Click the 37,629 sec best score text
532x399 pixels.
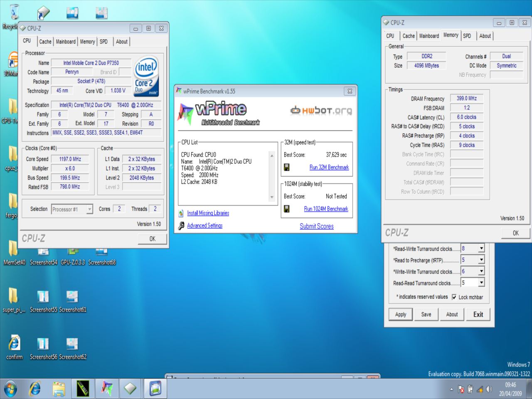(x=336, y=155)
